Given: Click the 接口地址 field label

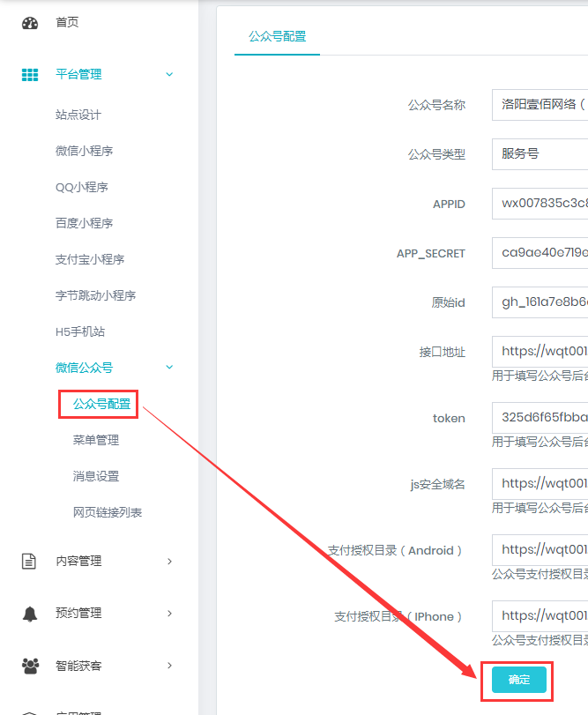Looking at the screenshot, I should point(443,352).
